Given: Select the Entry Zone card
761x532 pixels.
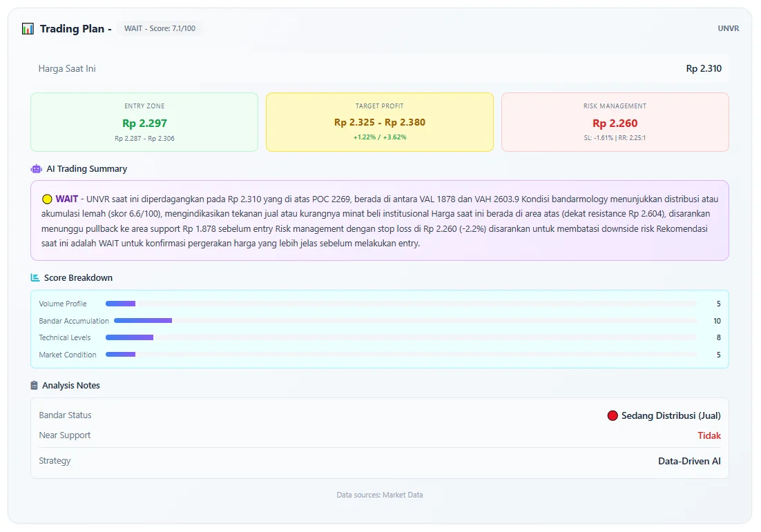Looking at the screenshot, I should tap(144, 122).
